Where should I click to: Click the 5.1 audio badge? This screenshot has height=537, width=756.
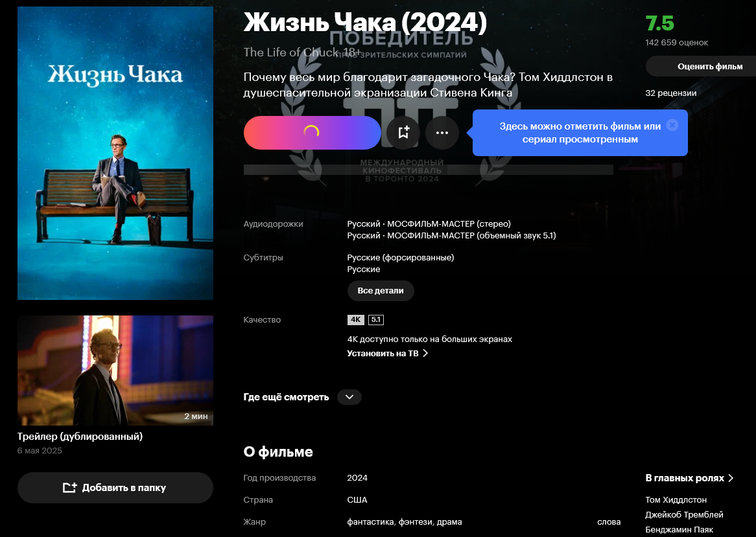(x=375, y=319)
